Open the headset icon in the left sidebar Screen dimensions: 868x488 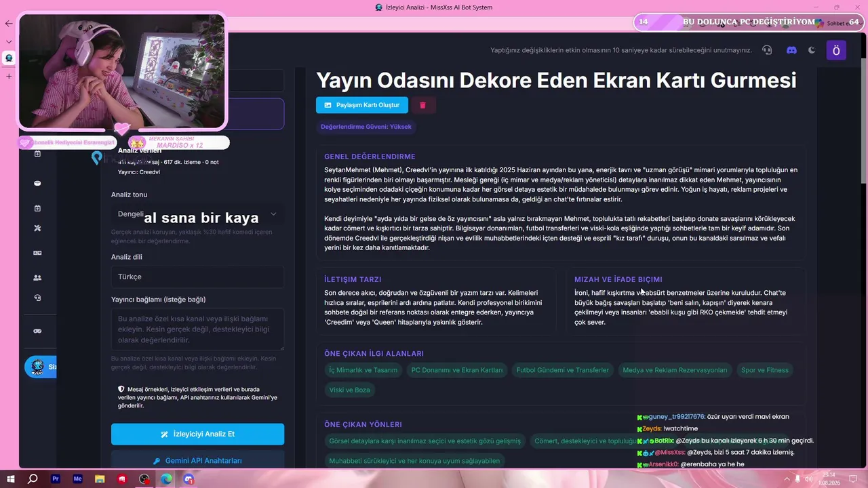coord(37,298)
